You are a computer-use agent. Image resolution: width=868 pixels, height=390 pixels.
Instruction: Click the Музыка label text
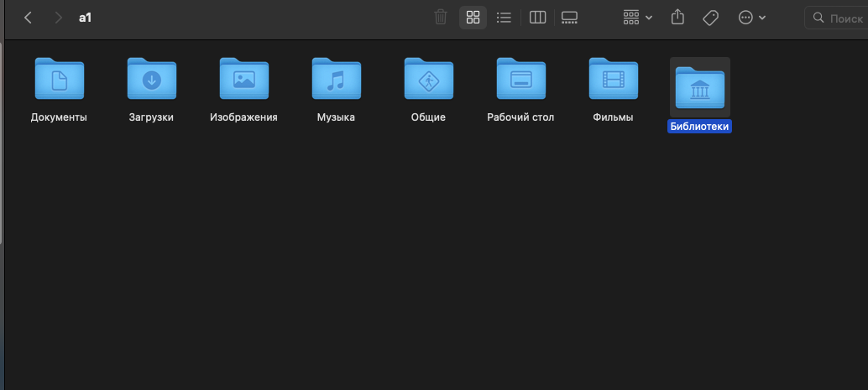coord(336,117)
